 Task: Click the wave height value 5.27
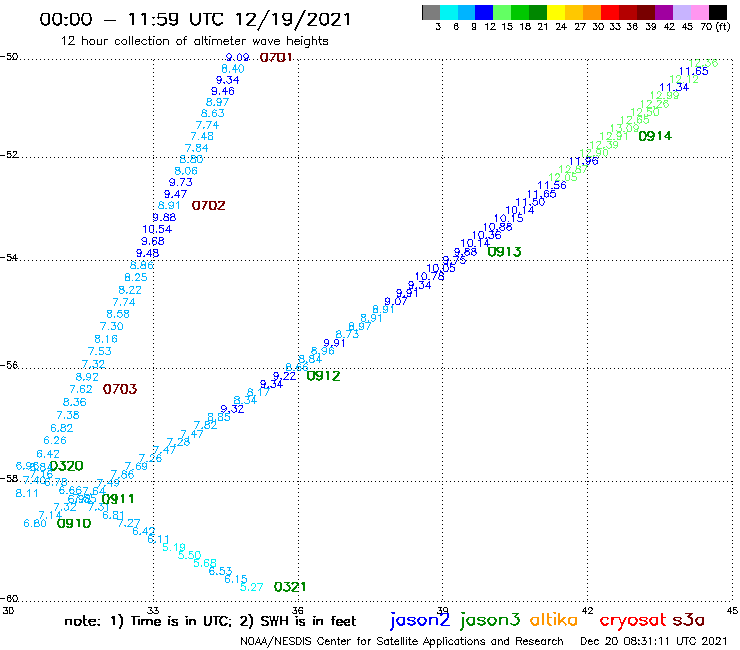point(252,587)
